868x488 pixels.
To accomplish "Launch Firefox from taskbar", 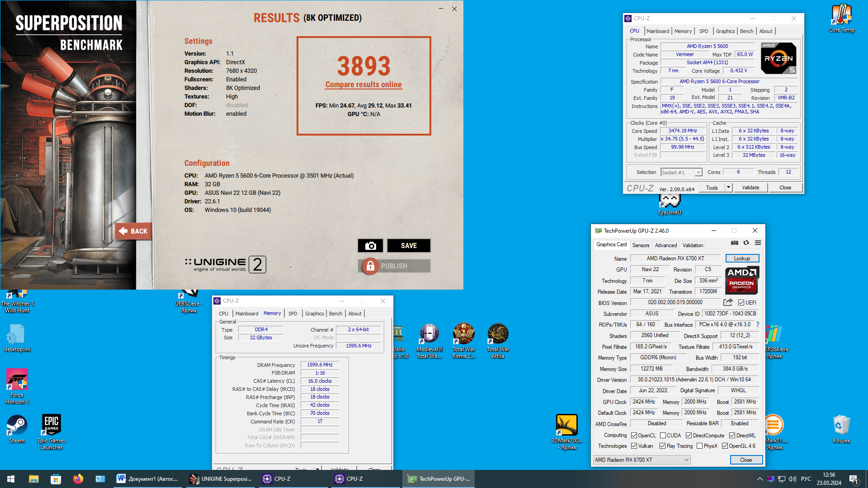I will point(78,479).
